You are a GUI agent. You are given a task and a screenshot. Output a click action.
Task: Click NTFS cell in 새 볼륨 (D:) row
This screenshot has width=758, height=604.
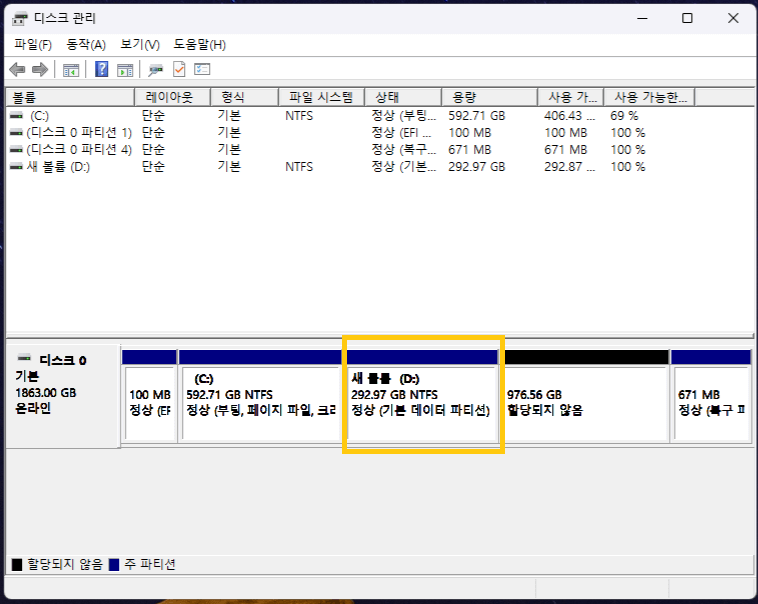coord(299,166)
